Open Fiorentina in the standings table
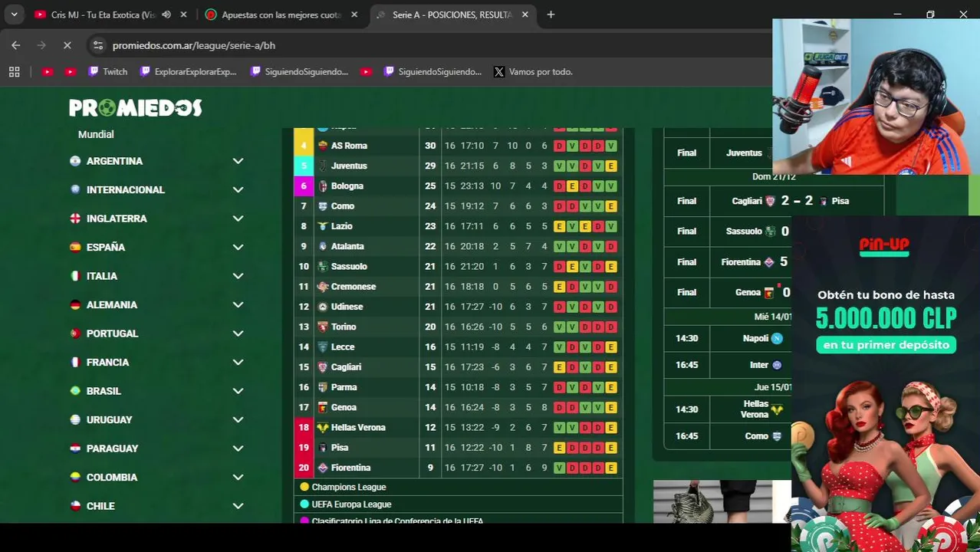Image resolution: width=980 pixels, height=552 pixels. coord(350,468)
